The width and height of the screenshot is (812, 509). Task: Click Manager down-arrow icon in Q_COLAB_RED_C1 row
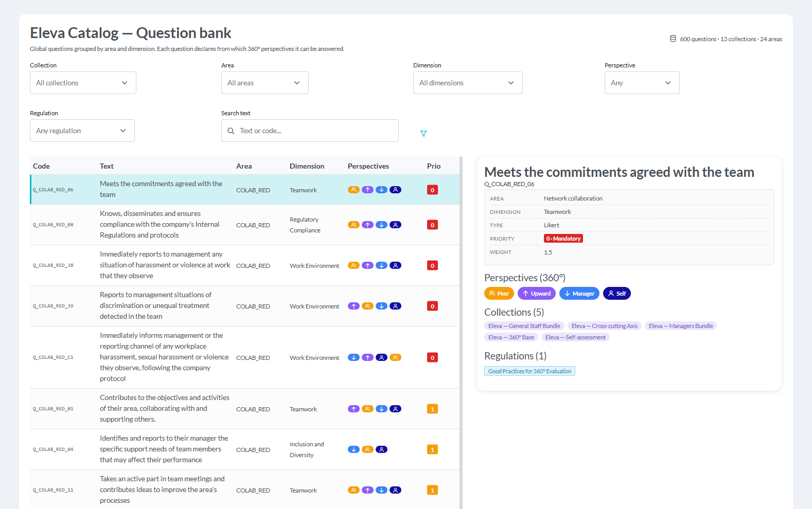pyautogui.click(x=354, y=357)
